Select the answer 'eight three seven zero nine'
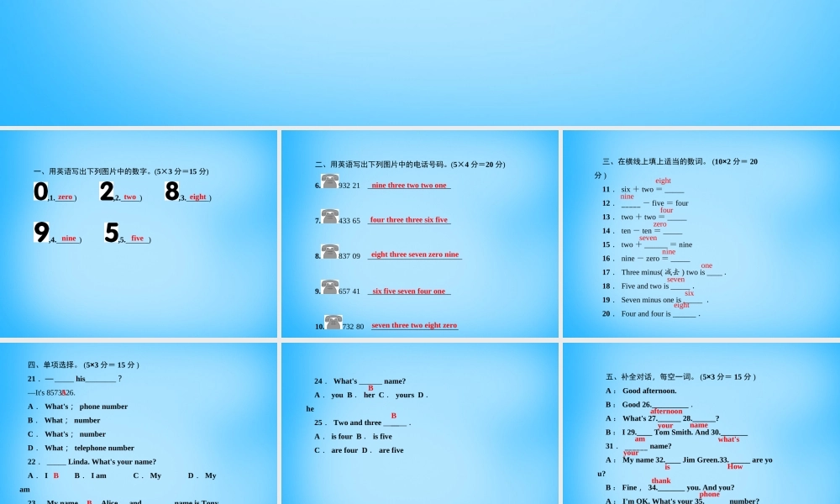The height and width of the screenshot is (504, 840). point(415,254)
